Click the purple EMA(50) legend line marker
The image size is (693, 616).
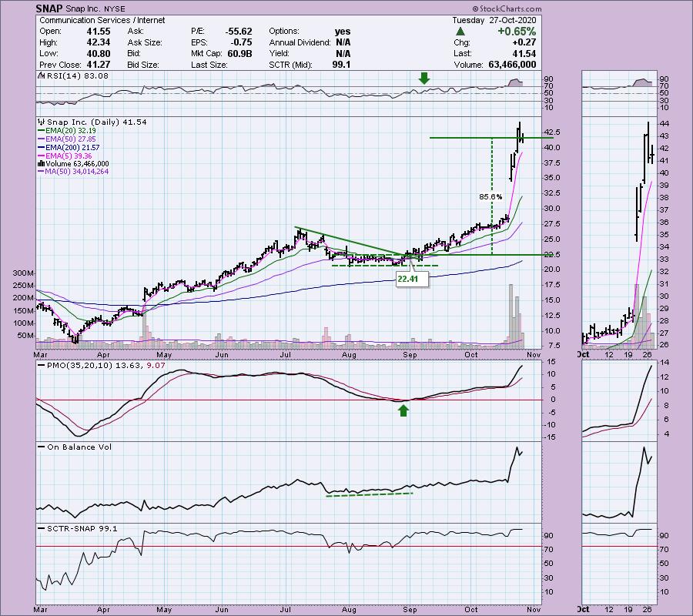click(42, 139)
